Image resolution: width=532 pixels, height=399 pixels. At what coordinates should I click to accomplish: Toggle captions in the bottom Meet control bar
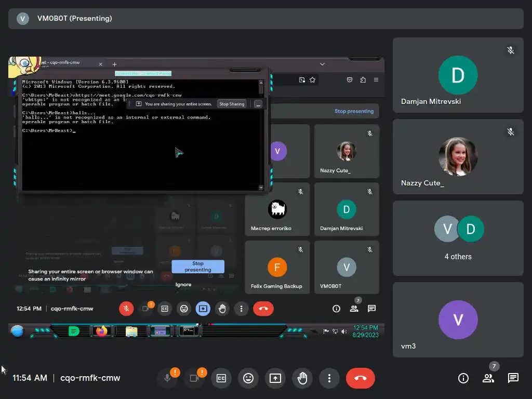pos(221,378)
